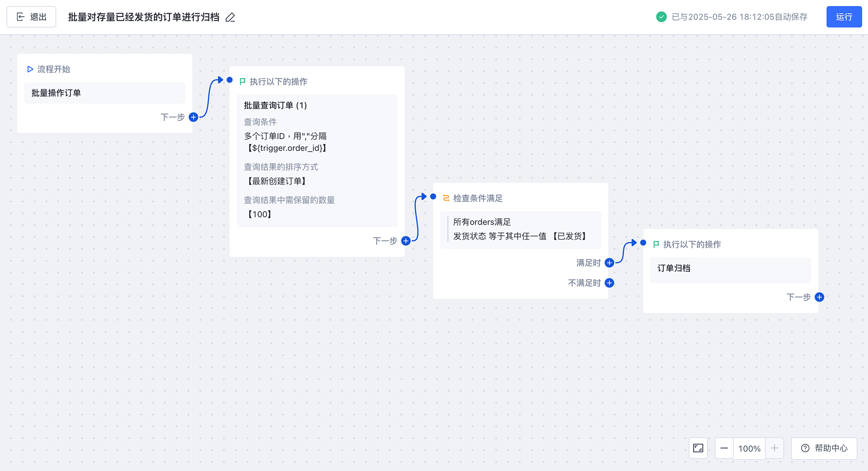Open the 所有orders满足 condition block
The height and width of the screenshot is (471, 868).
pos(520,229)
